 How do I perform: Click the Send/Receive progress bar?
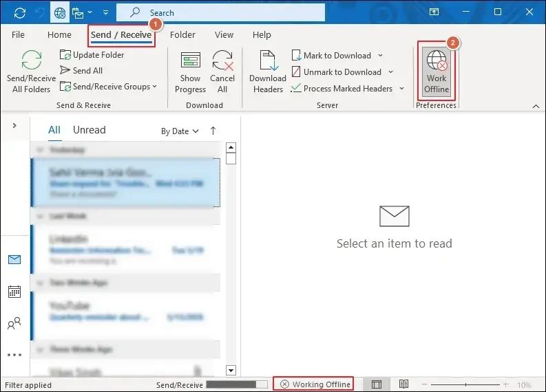coord(237,384)
